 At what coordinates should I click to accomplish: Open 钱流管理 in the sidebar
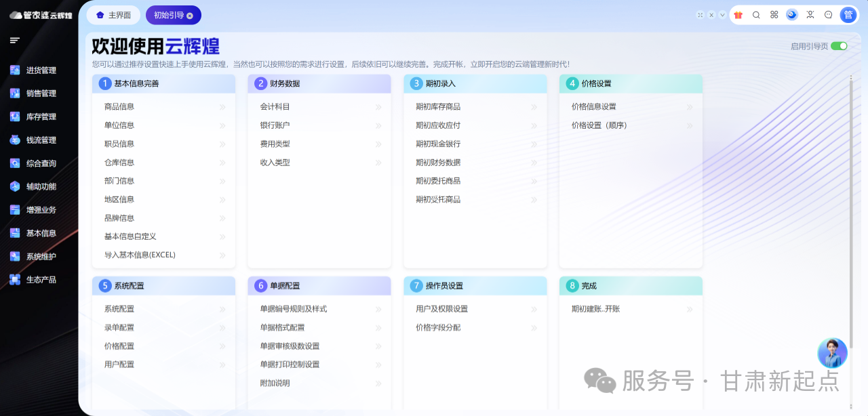[x=41, y=140]
